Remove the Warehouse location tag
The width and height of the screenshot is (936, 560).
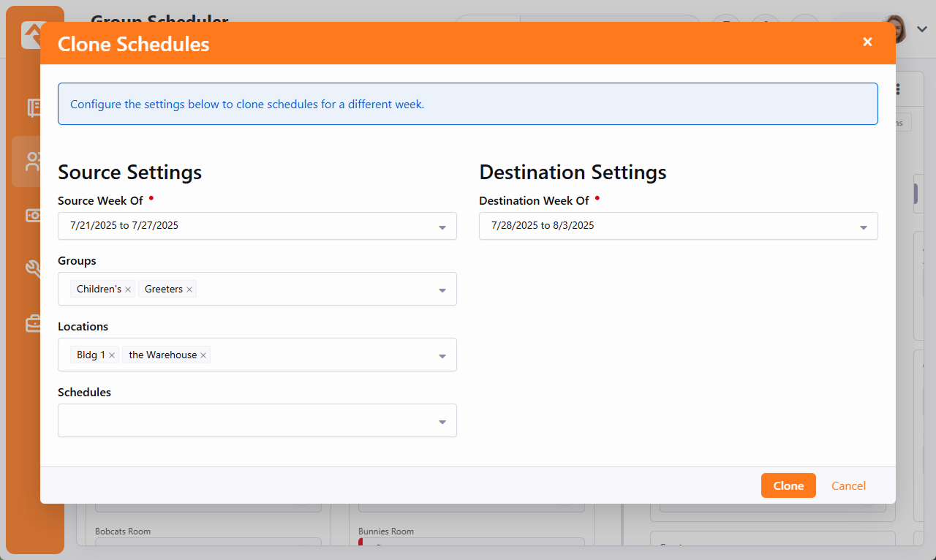pos(203,355)
